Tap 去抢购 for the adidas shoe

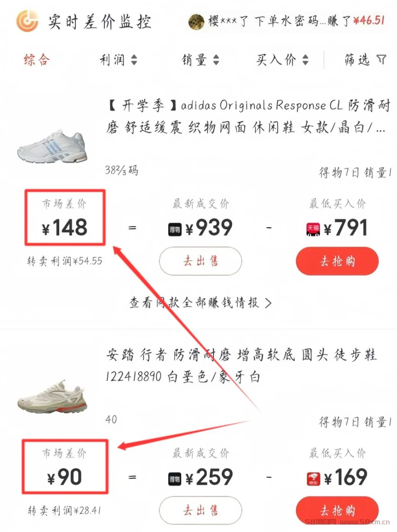337,261
